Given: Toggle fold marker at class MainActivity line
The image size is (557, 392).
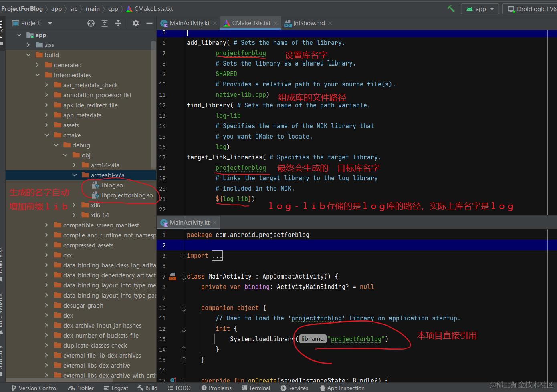Looking at the screenshot, I should 184,277.
